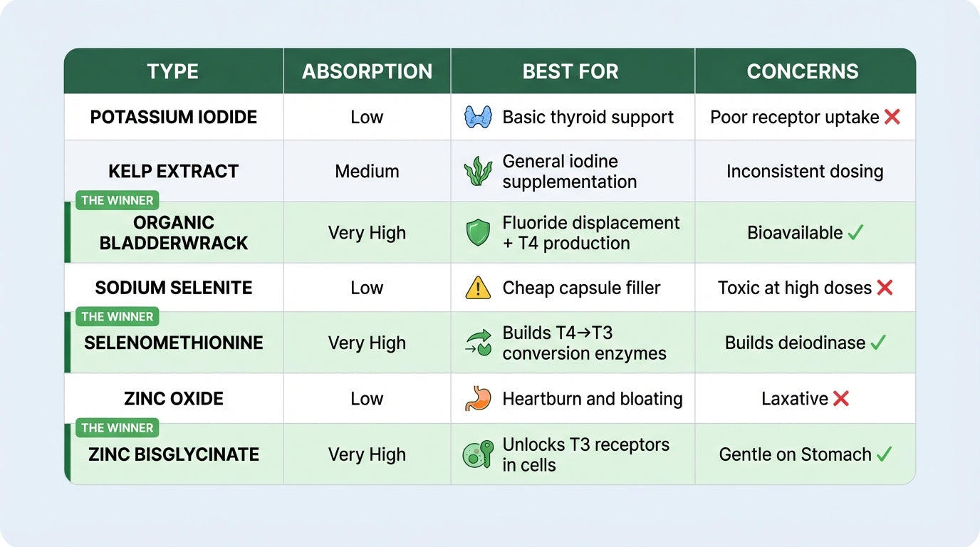Screen dimensions: 980x547
Task: Click the green cell and key icon
Action: coord(478,454)
